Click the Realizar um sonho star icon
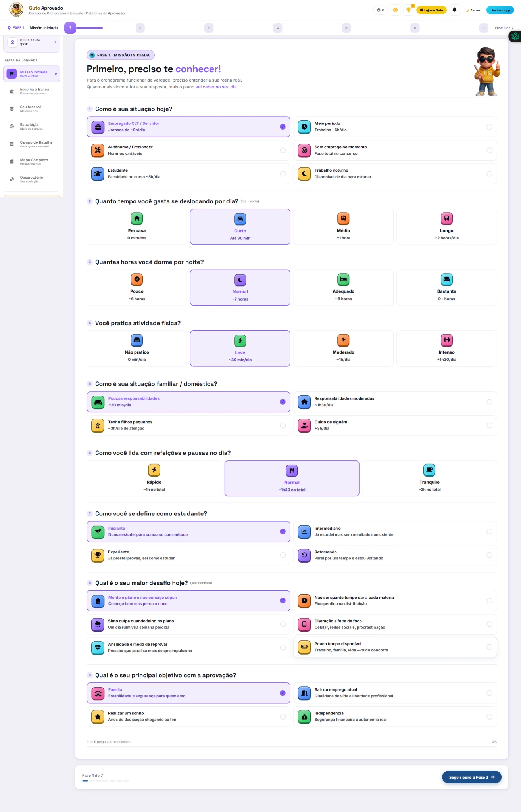Viewport: 521px width, 812px height. (x=98, y=716)
